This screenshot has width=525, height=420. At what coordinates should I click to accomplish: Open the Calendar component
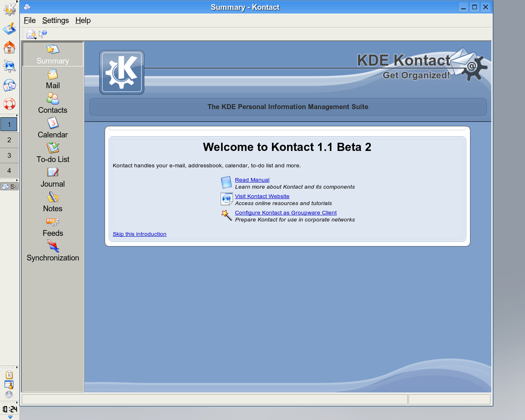[53, 128]
